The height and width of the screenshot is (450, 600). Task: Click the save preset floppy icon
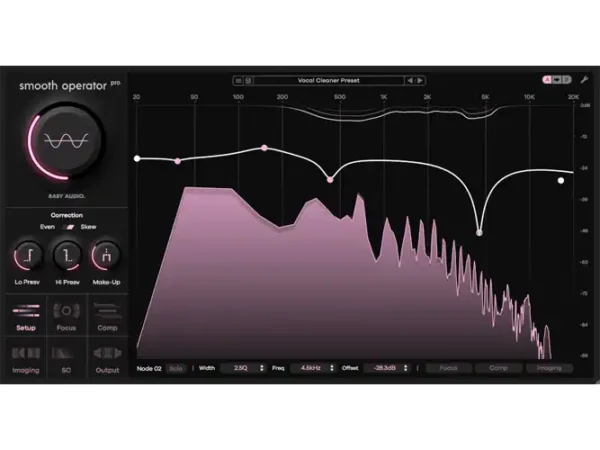click(248, 81)
